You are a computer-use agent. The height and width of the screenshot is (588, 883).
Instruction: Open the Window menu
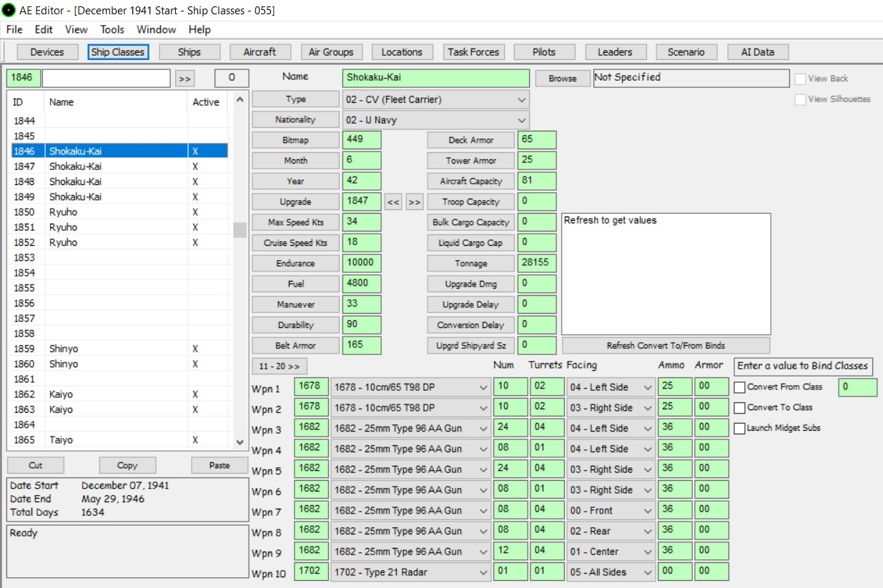point(157,29)
